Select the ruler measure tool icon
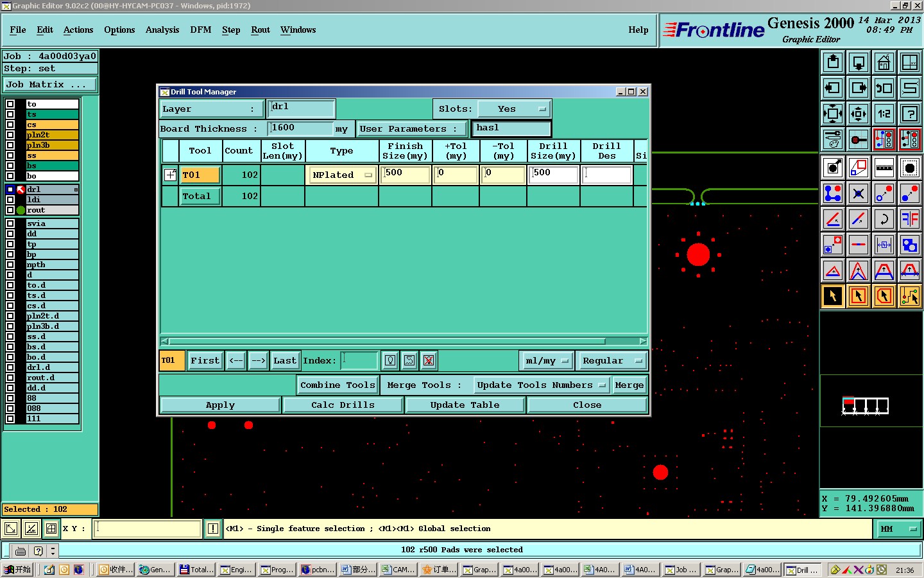Viewport: 924px width, 578px height. [884, 168]
